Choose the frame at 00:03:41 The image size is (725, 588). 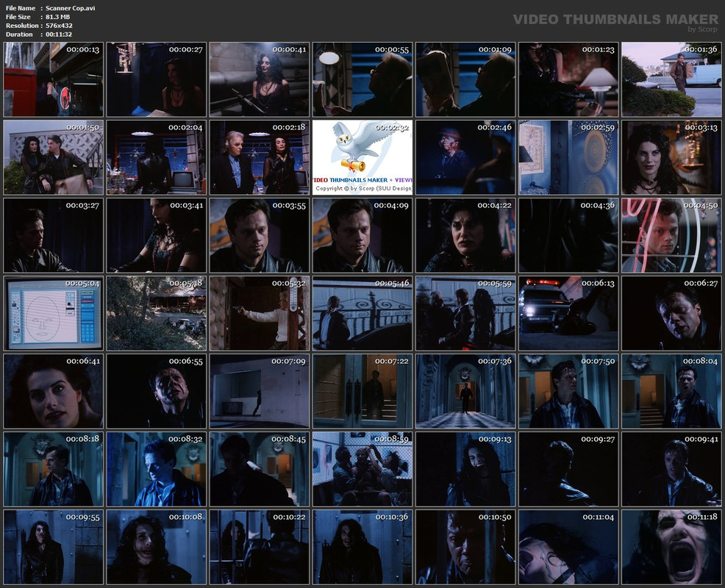pyautogui.click(x=157, y=235)
